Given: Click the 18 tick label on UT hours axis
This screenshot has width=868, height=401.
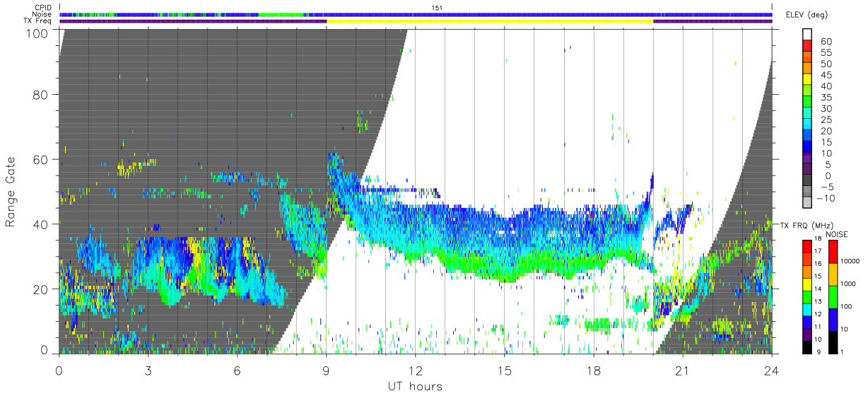Looking at the screenshot, I should click(x=594, y=370).
